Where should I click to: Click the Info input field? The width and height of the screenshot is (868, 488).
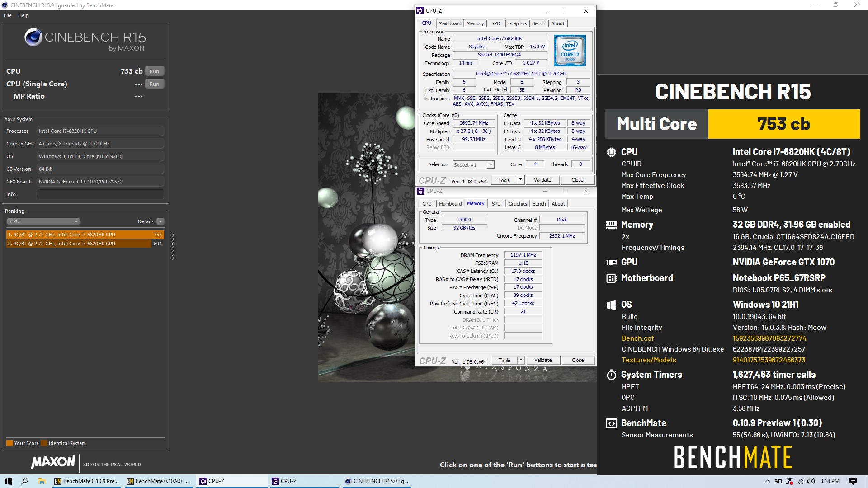click(100, 194)
